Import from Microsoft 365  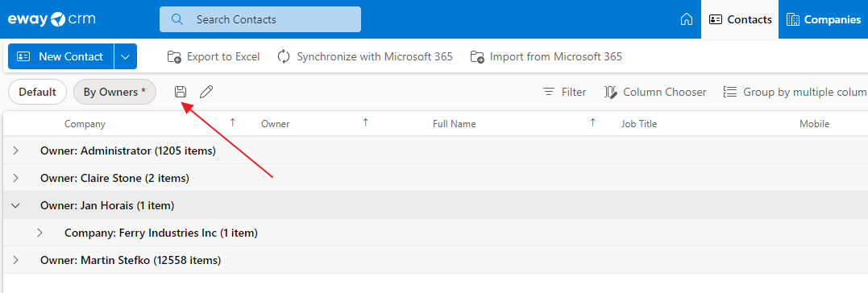click(x=546, y=56)
